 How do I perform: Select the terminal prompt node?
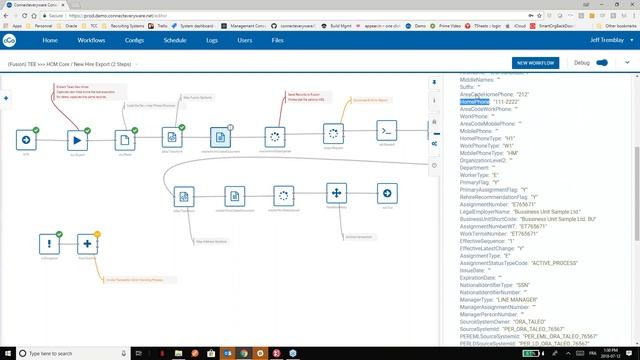[387, 131]
